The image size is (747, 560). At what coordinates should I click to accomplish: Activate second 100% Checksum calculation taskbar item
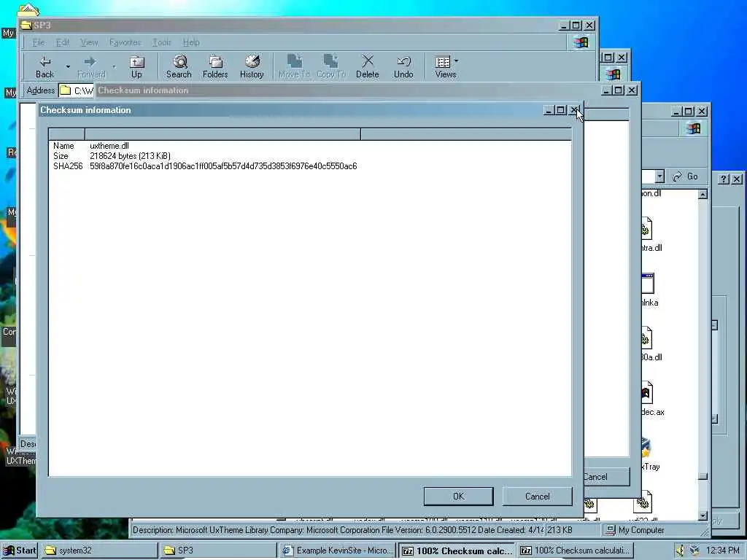(x=575, y=551)
